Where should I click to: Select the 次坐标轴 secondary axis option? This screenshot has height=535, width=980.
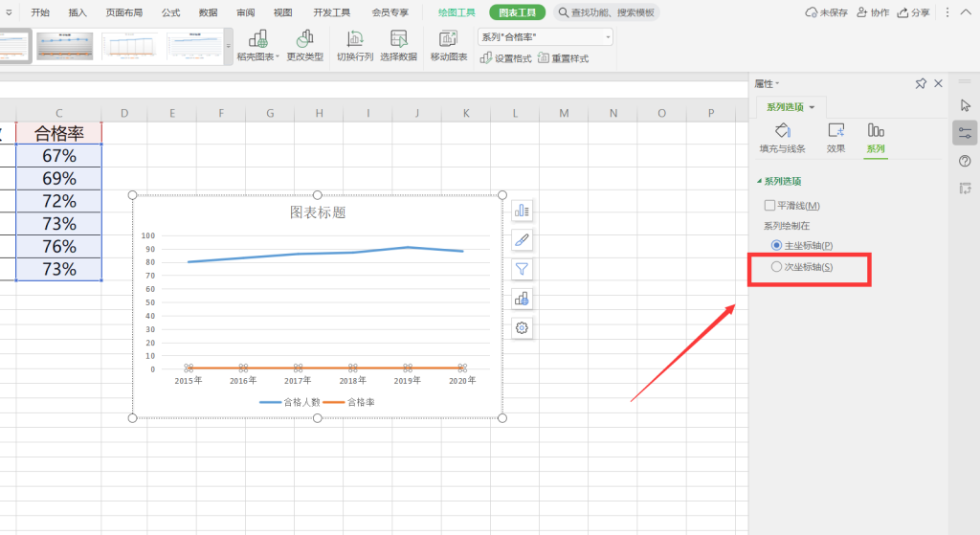(x=776, y=267)
